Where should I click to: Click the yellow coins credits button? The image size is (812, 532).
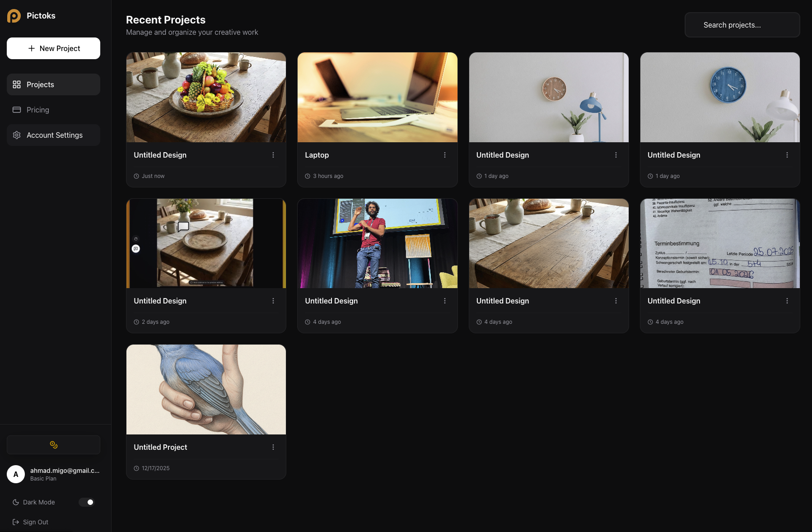click(x=53, y=445)
